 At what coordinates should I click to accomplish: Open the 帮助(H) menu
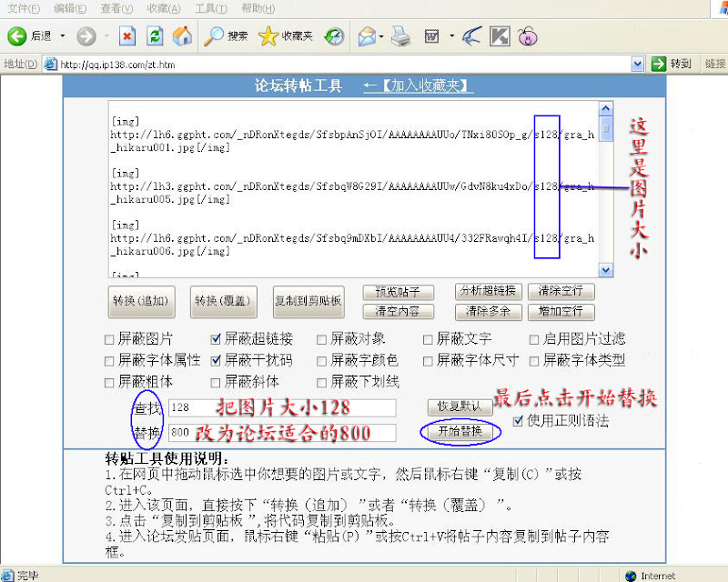(258, 8)
